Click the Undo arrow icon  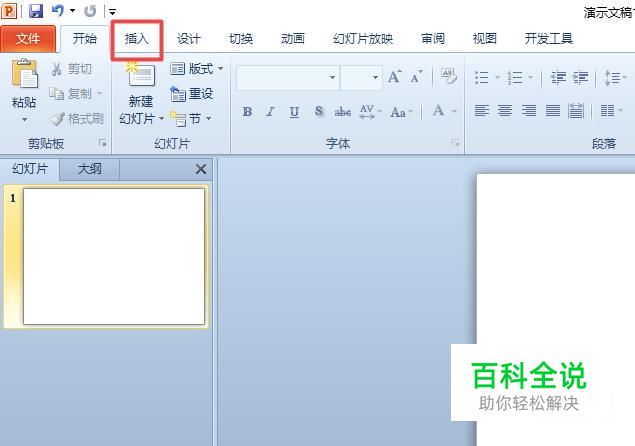tap(58, 11)
